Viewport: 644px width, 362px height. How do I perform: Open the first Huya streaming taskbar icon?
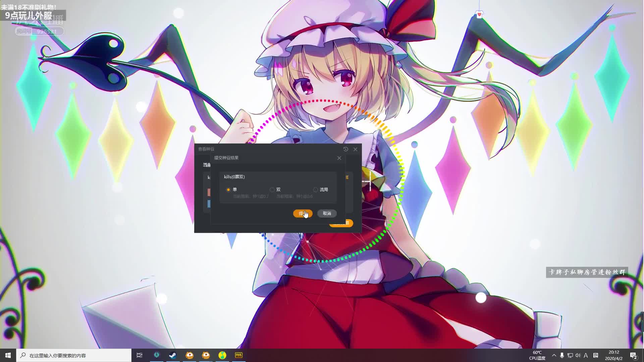coord(190,355)
